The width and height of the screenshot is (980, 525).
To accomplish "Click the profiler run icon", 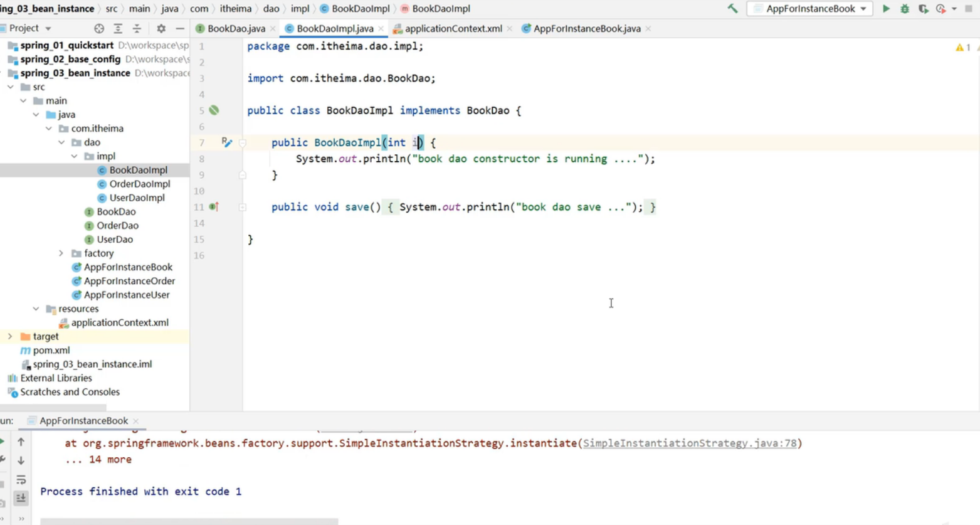I will point(940,9).
